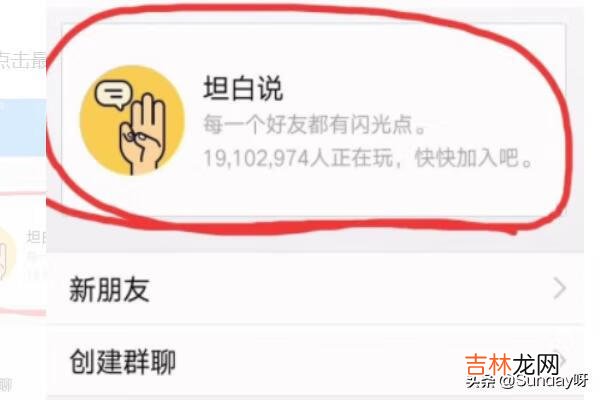Expand the chevron beside 新朋友
600x400 pixels.
click(559, 289)
